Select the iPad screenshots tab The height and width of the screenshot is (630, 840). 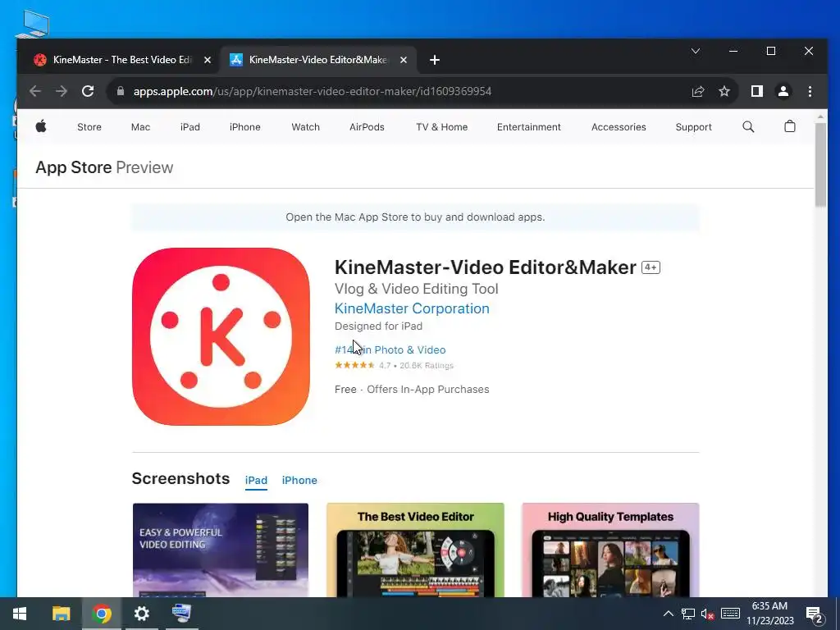coord(256,481)
